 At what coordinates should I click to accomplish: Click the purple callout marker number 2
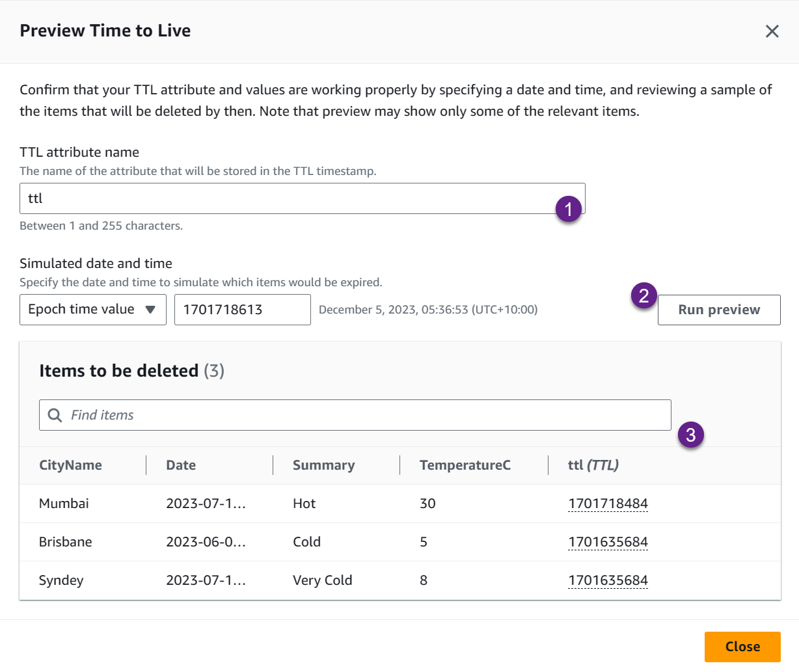(x=643, y=296)
